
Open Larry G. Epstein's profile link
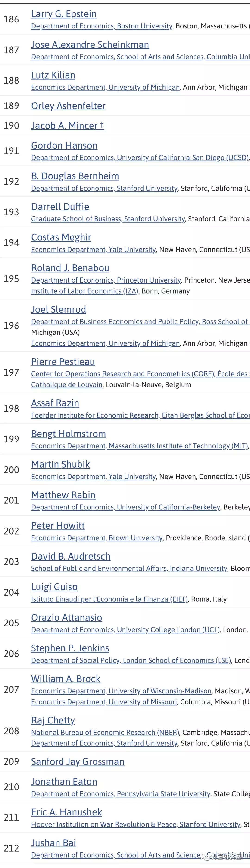tap(64, 14)
